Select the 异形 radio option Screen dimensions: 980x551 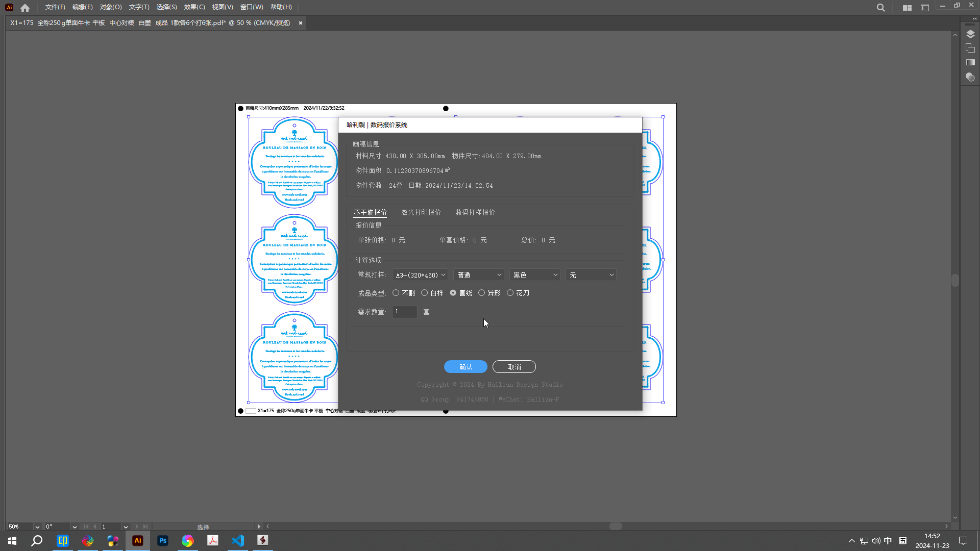[x=489, y=293]
